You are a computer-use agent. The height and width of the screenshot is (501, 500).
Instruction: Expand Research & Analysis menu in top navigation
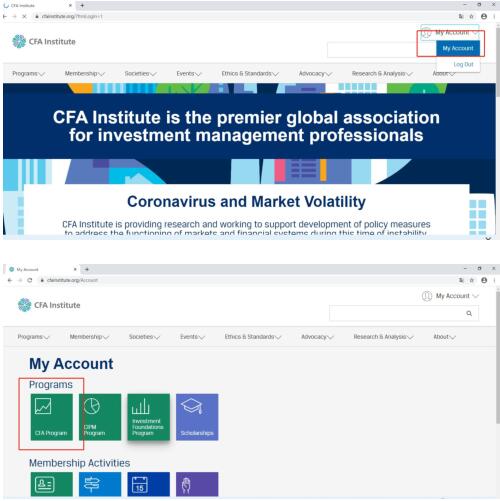pos(382,73)
